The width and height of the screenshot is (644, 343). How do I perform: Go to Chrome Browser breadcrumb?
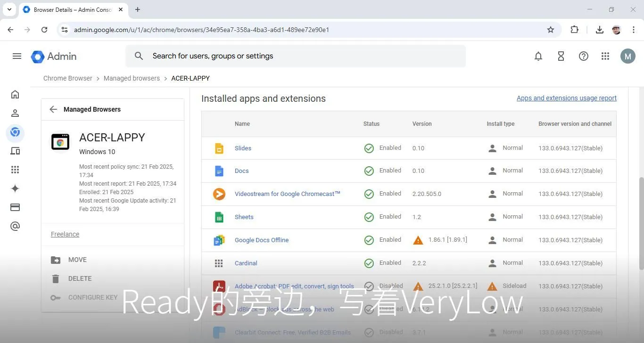point(68,78)
